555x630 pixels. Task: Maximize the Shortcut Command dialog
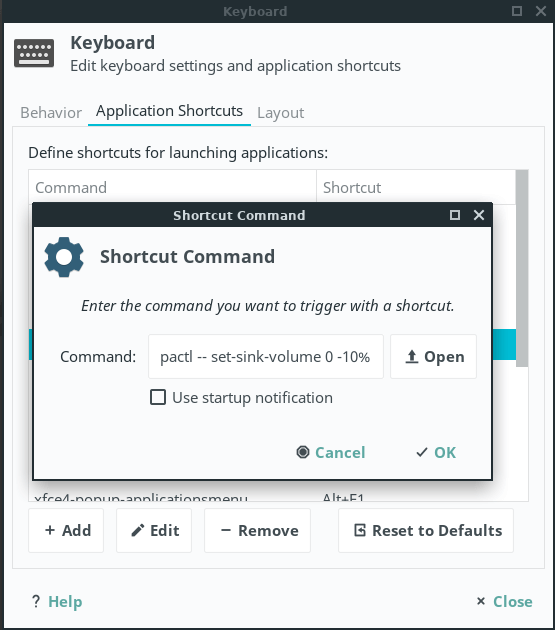tap(455, 215)
